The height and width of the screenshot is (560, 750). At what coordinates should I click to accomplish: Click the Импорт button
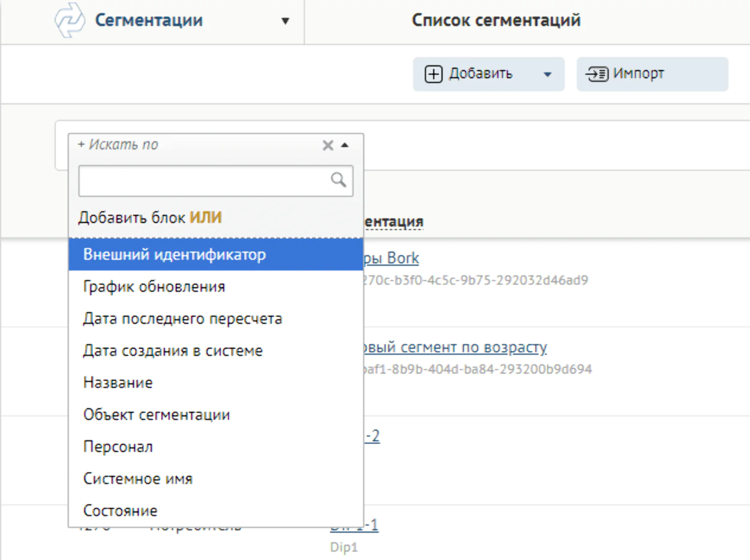652,74
